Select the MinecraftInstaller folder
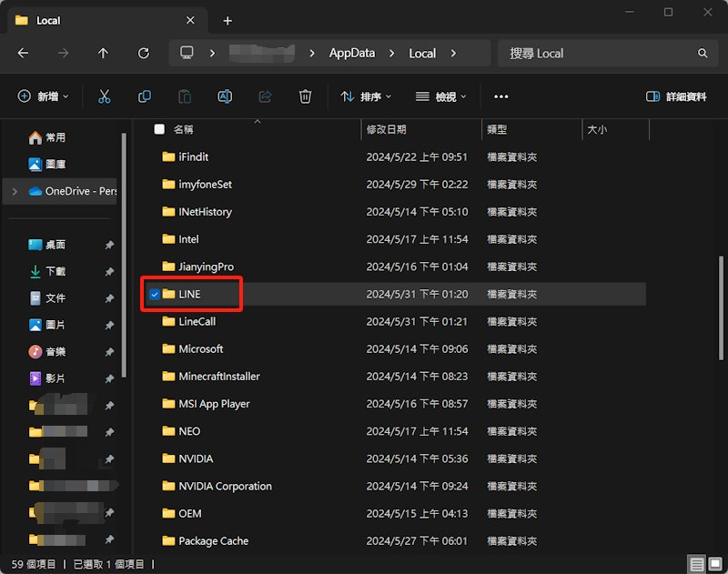The image size is (728, 574). coord(219,377)
